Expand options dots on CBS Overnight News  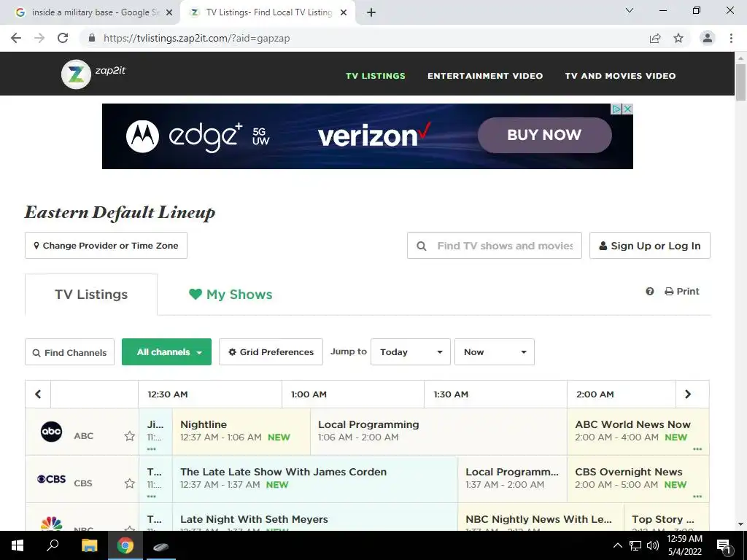point(697,496)
